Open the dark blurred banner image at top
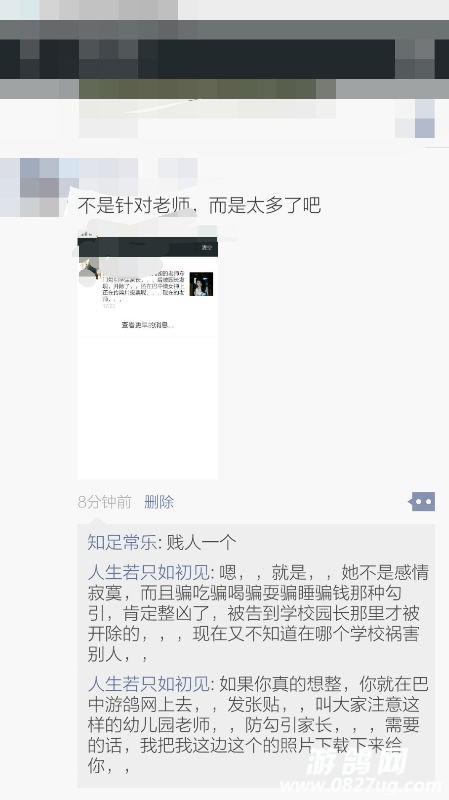The width and height of the screenshot is (449, 800). coord(224,59)
